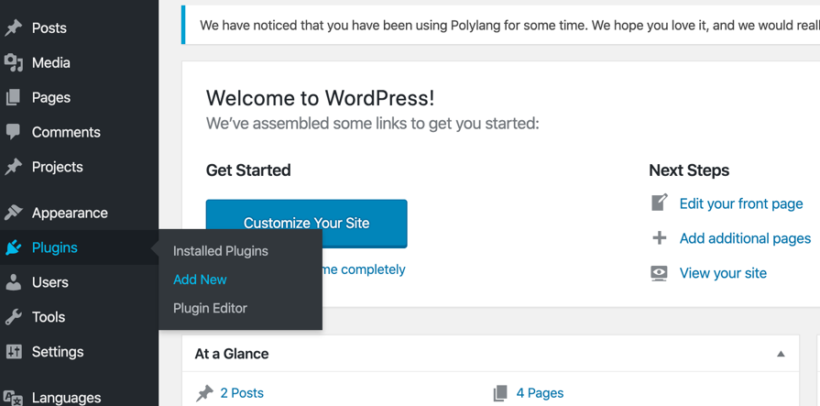Image resolution: width=820 pixels, height=406 pixels.
Task: Select the Comments speech bubble icon
Action: coord(14,132)
